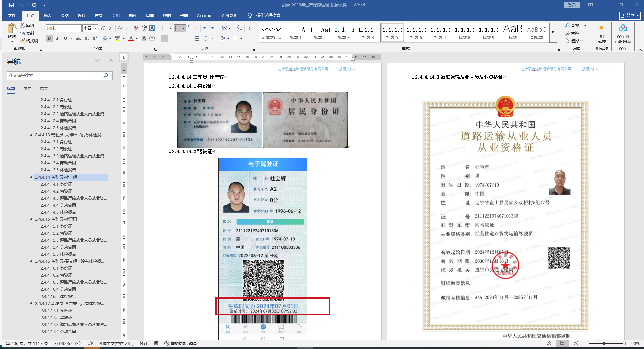Open the font size dropdown (小四)
644x349 pixels.
point(95,28)
